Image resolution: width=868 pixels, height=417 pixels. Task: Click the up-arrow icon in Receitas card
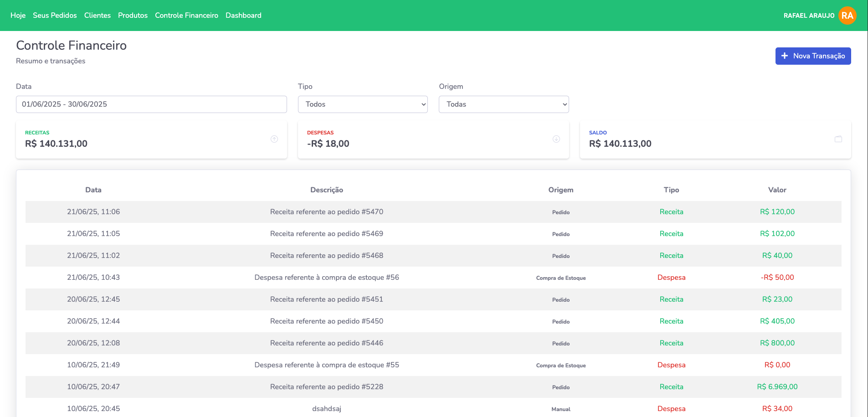tap(274, 139)
